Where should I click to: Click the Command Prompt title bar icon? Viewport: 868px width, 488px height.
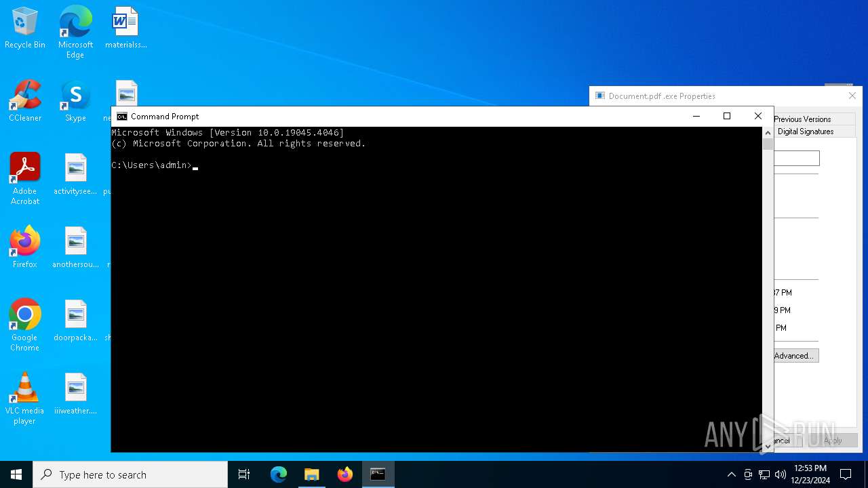click(122, 117)
